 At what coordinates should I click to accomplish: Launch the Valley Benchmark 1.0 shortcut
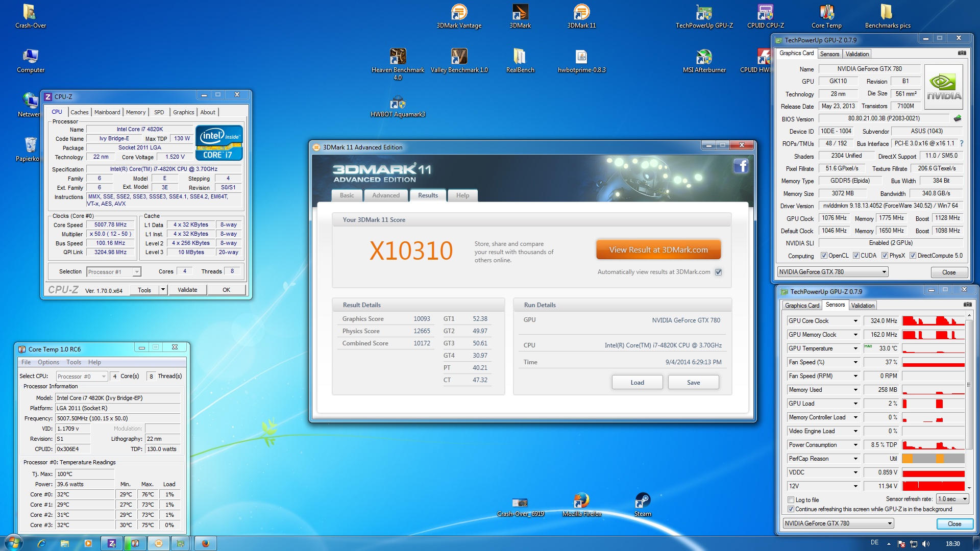[459, 61]
